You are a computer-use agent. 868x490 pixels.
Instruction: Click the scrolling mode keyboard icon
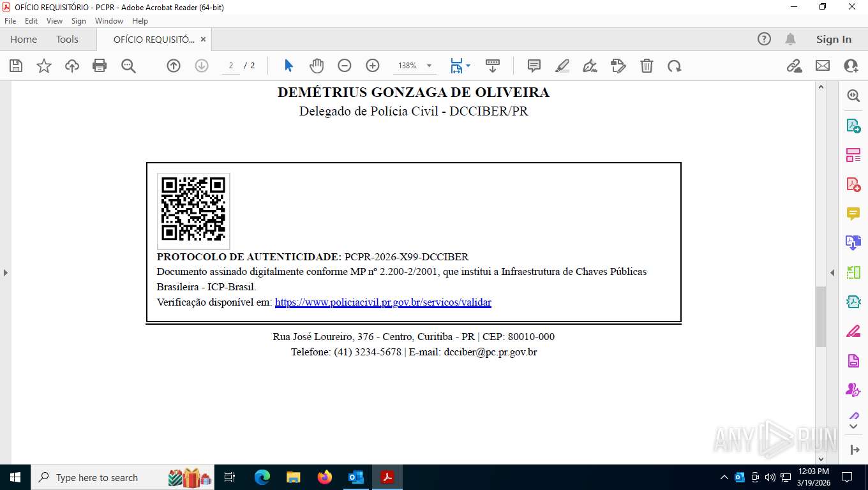tap(493, 66)
